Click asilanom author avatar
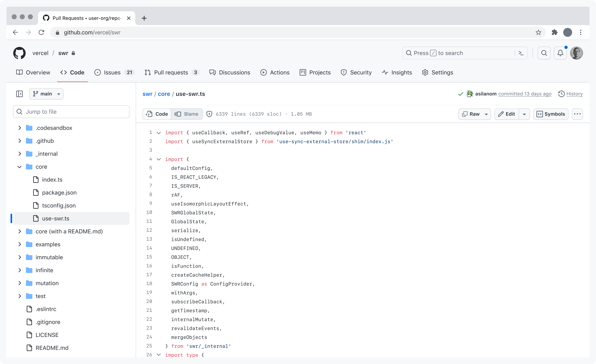 [469, 94]
